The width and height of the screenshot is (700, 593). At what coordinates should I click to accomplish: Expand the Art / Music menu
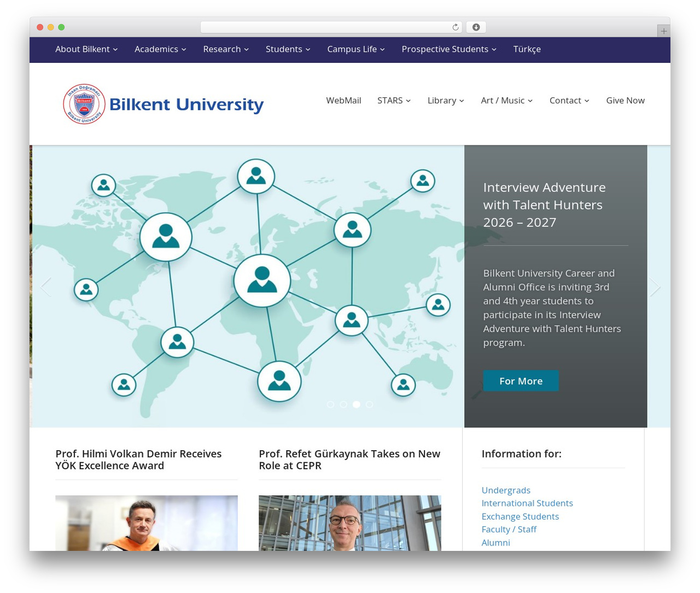(x=506, y=101)
